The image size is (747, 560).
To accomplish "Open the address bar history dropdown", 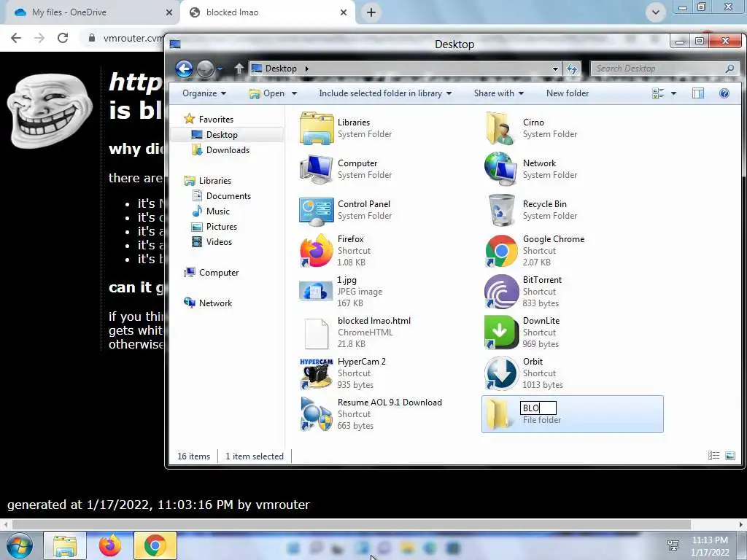I will [x=555, y=69].
